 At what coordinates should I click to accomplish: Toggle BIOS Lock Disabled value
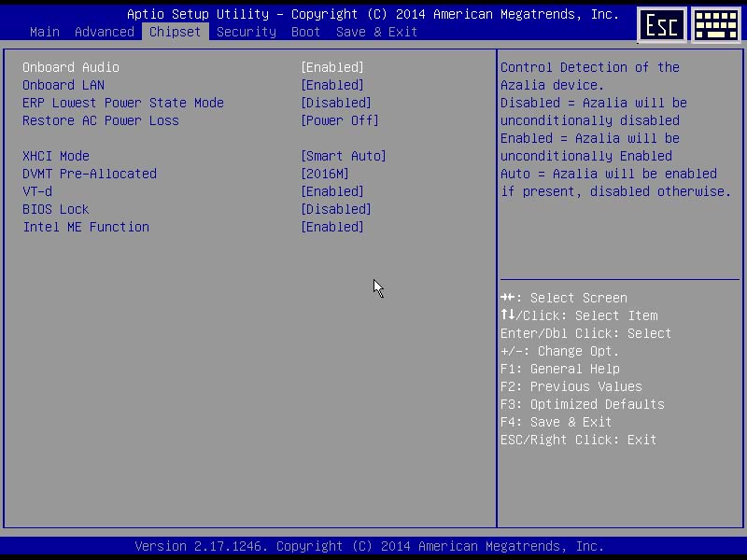pos(336,209)
